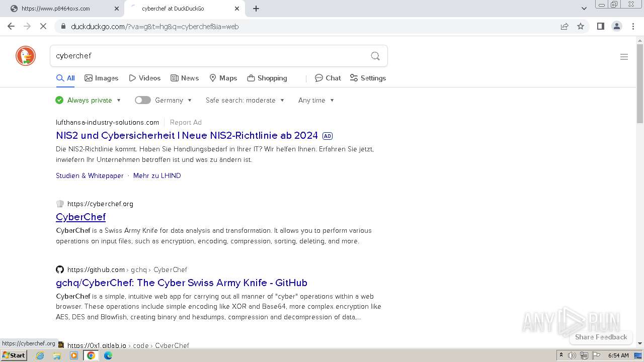Switch to the Videos tab
Viewport: 644px width, 362px height.
click(145, 78)
